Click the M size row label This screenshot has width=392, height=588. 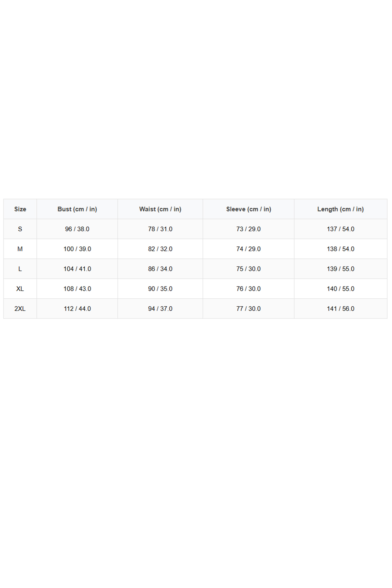coord(20,249)
